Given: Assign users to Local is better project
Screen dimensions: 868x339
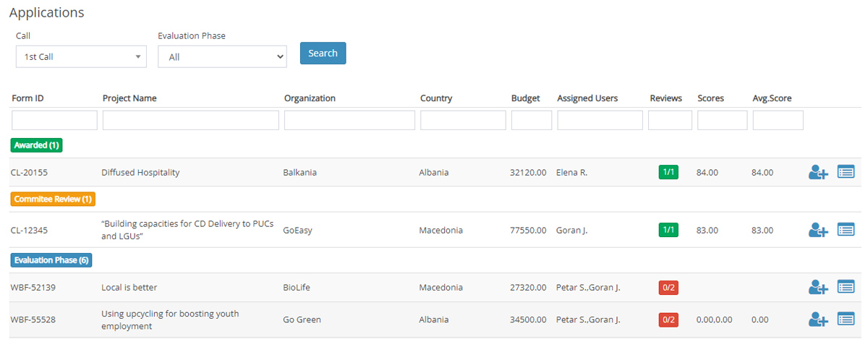Looking at the screenshot, I should tap(817, 288).
